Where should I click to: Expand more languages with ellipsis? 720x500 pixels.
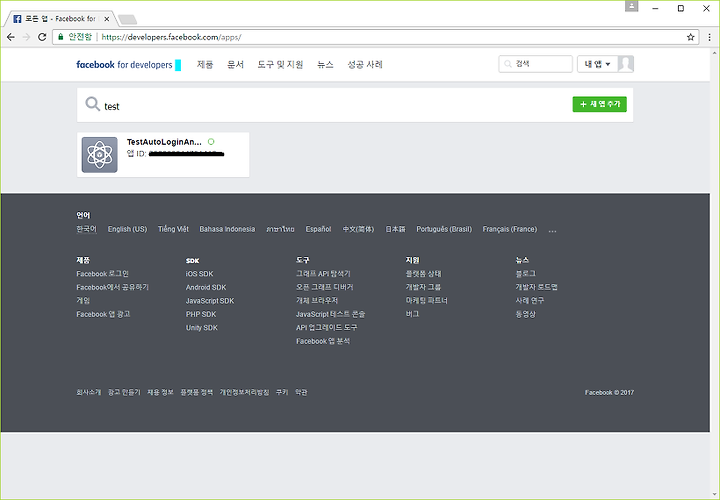(552, 230)
